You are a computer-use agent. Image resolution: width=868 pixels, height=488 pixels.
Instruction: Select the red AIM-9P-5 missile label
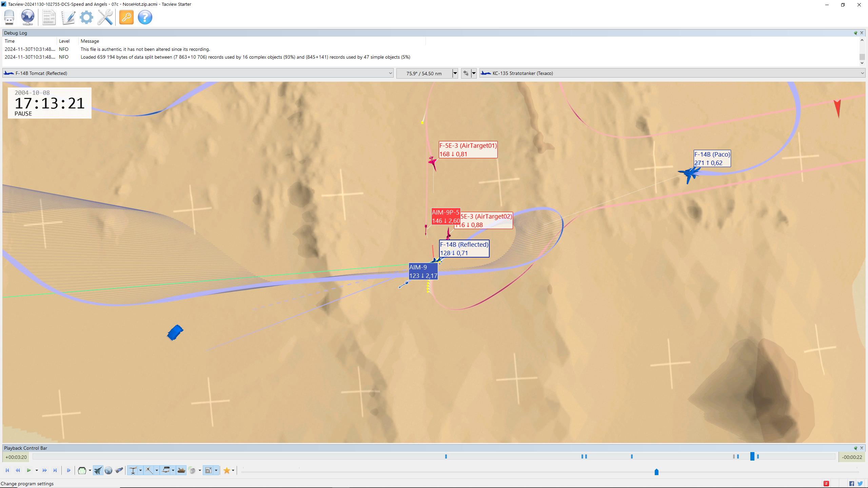point(446,217)
